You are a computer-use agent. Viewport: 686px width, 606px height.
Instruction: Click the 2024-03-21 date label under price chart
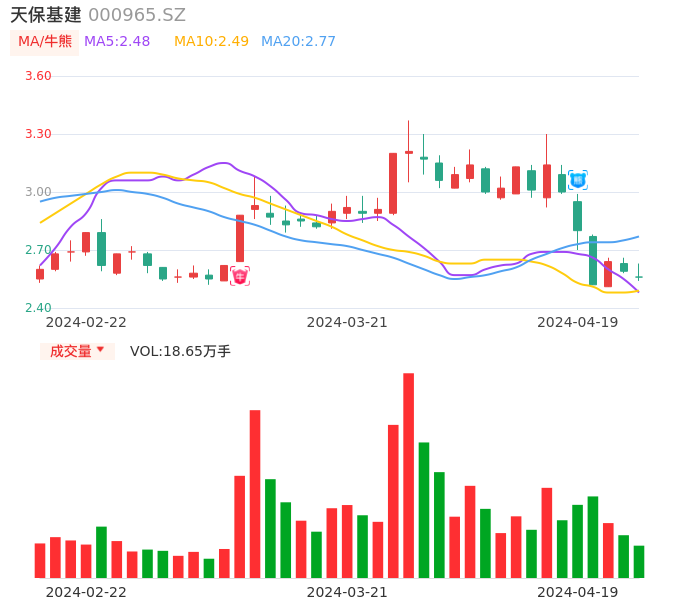347,322
